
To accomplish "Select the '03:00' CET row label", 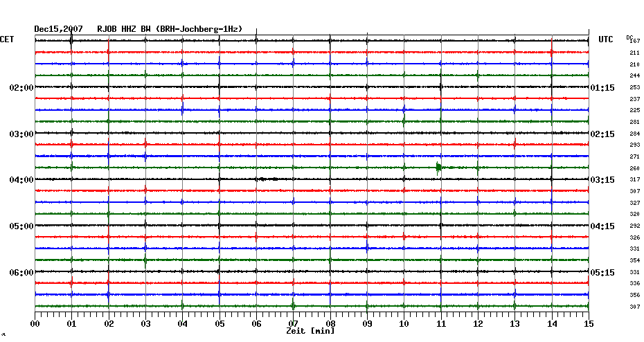I will (21, 134).
